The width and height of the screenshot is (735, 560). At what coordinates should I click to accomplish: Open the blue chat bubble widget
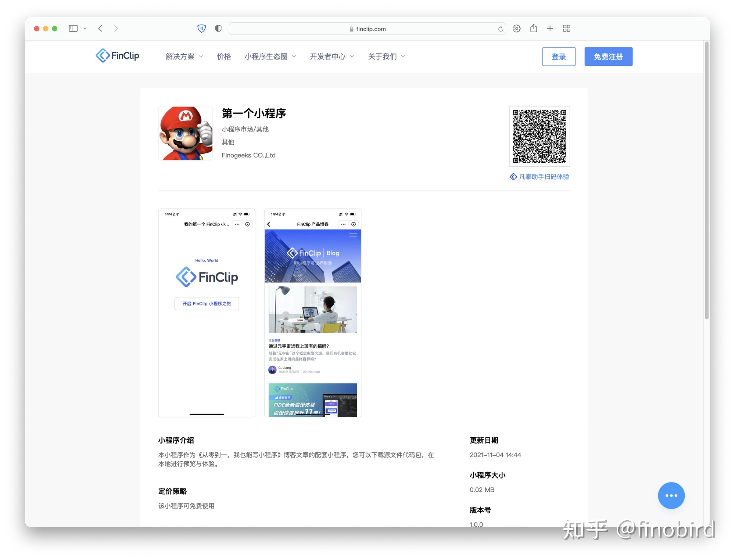tap(671, 495)
